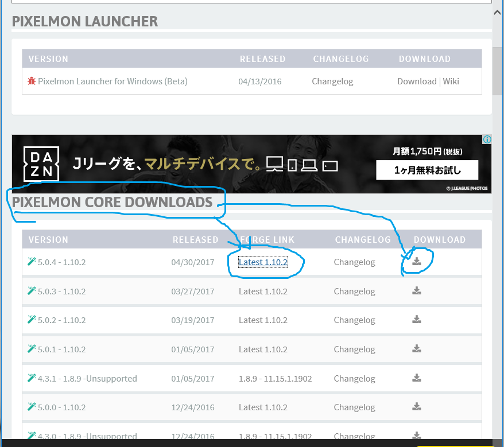504x447 pixels.
Task: View the Changelog for version 5.0.1
Action: click(355, 349)
